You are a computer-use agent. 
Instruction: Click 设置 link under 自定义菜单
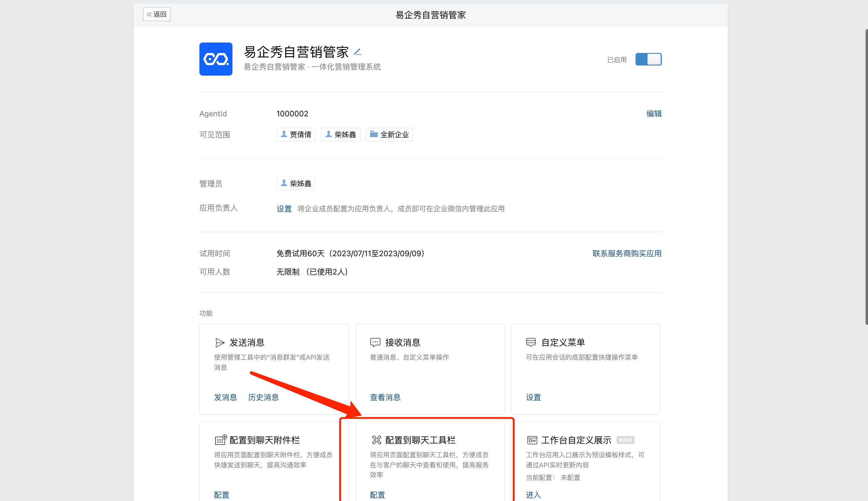click(x=533, y=398)
